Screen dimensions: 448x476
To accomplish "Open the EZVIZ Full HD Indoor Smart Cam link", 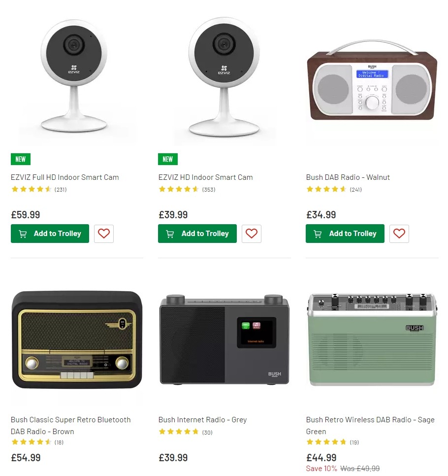I will (64, 177).
